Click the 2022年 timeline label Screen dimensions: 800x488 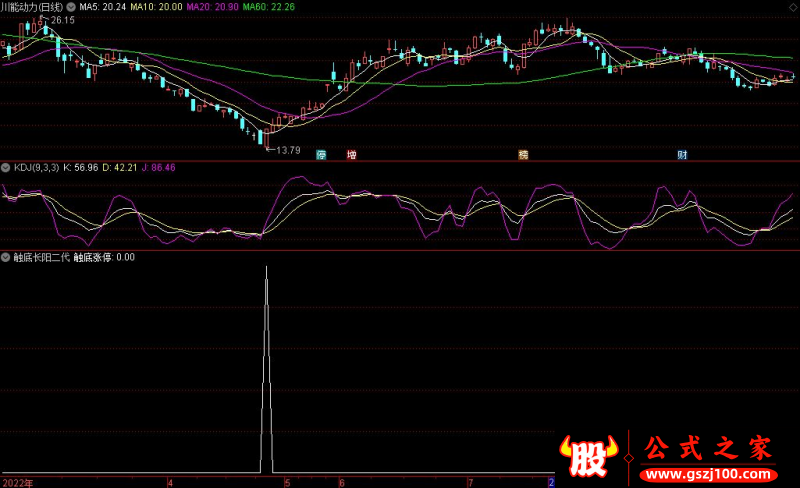pos(17,482)
